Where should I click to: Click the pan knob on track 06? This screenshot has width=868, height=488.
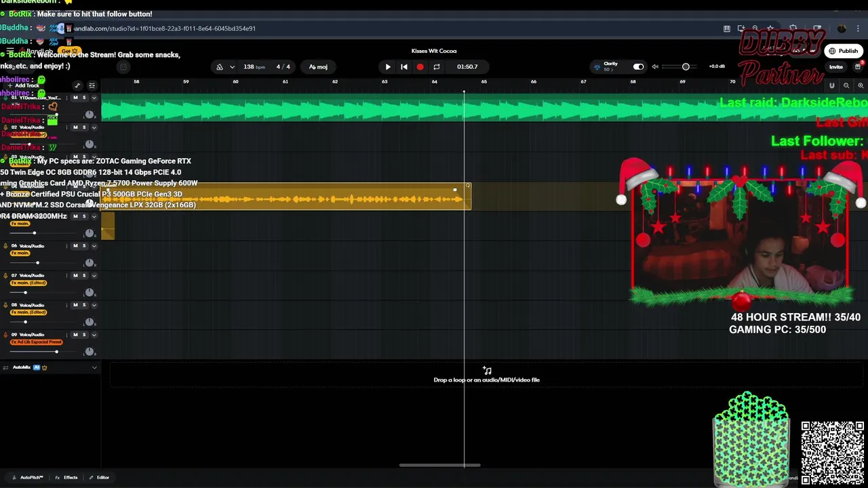tap(89, 263)
